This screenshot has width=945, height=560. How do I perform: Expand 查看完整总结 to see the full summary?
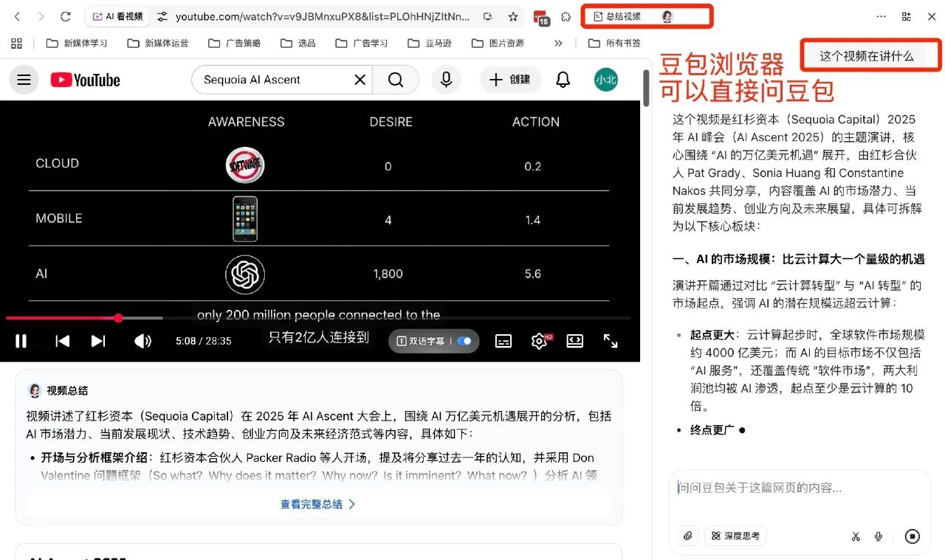(317, 504)
